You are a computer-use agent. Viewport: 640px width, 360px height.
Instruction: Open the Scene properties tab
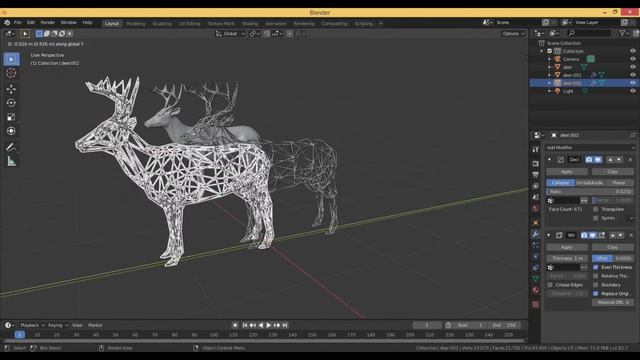(536, 198)
